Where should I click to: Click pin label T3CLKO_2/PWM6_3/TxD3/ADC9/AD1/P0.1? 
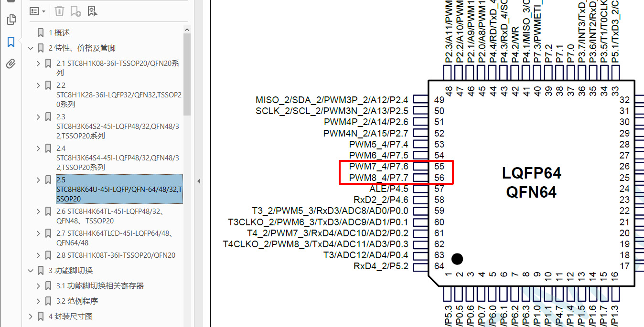[x=318, y=222]
